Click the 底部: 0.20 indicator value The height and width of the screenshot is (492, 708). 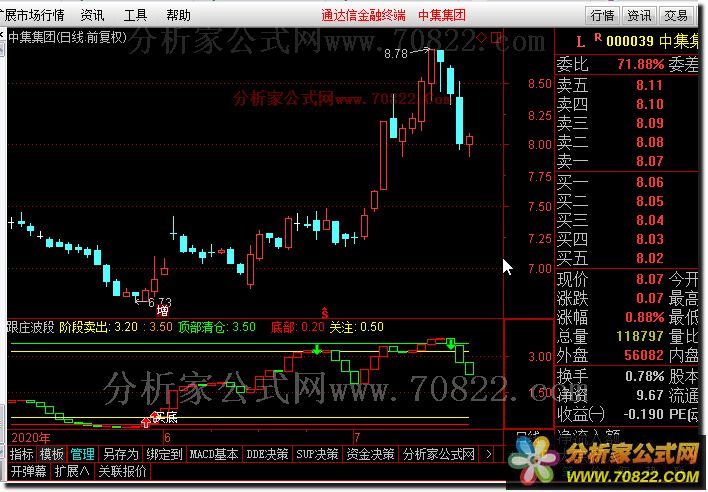pos(298,327)
